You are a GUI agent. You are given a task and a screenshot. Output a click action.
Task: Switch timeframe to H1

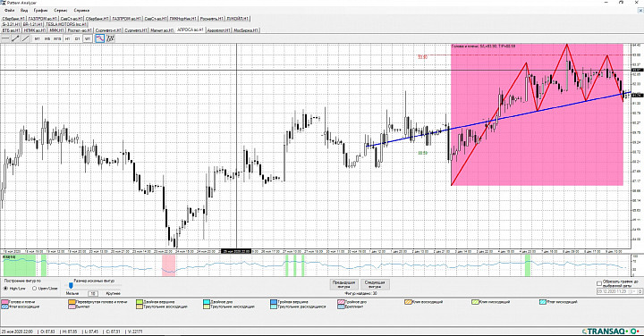tap(67, 38)
